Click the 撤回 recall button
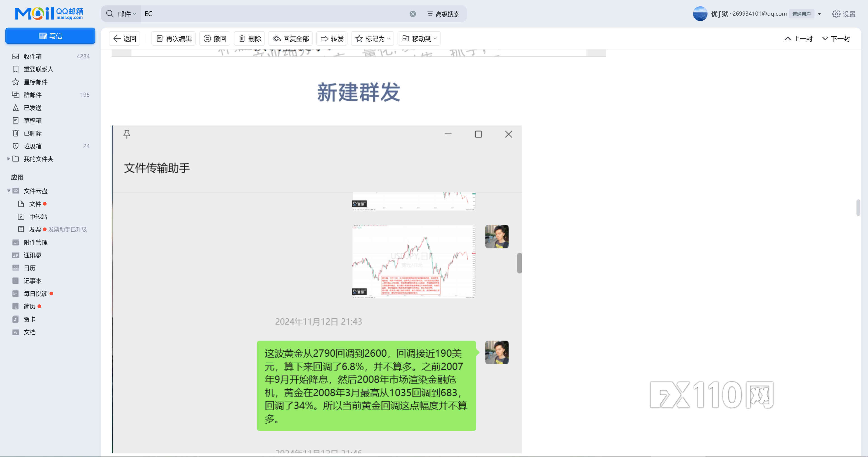868x457 pixels. [x=215, y=39]
